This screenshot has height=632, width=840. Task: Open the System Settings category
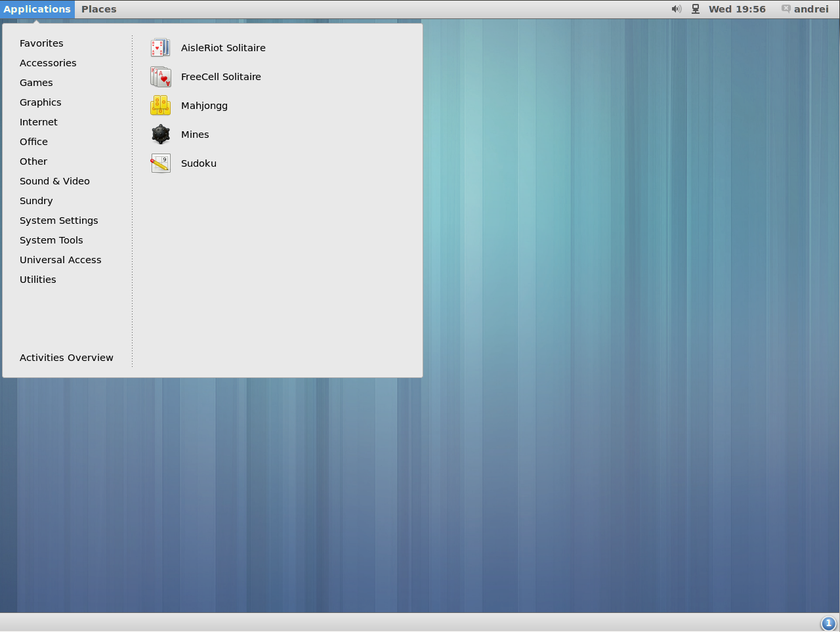tap(59, 221)
